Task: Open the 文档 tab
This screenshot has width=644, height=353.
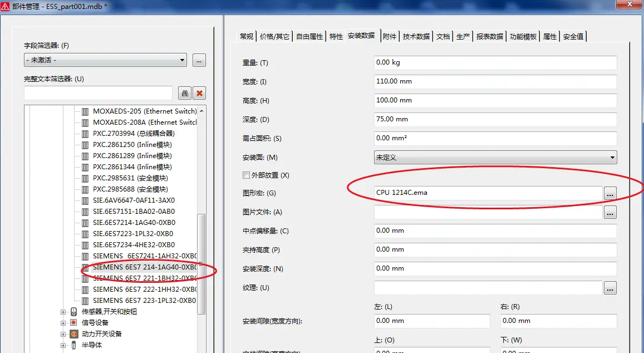Action: 443,37
